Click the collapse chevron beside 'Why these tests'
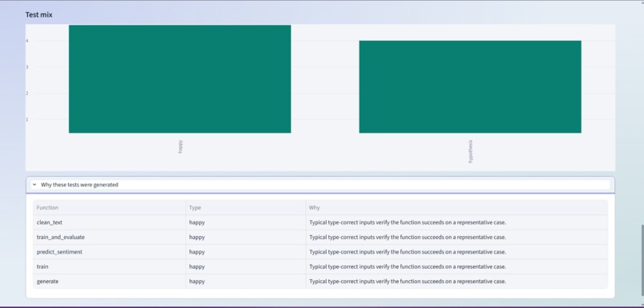The image size is (644, 308). (x=34, y=185)
